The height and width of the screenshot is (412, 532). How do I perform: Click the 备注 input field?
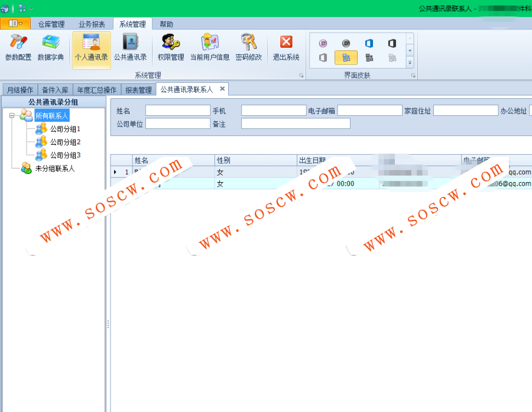(x=296, y=124)
